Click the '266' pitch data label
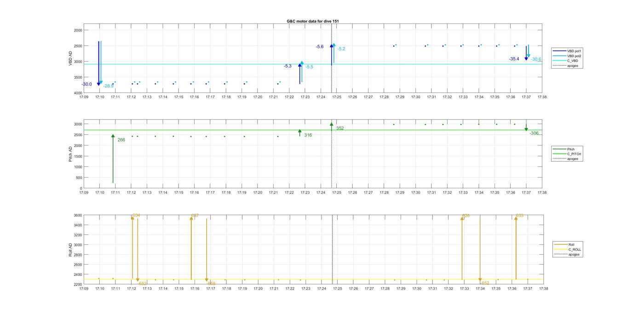 coord(121,140)
